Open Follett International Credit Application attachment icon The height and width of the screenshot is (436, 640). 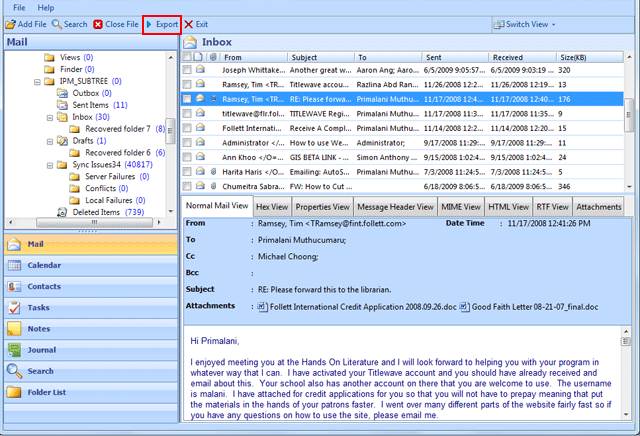(x=262, y=307)
